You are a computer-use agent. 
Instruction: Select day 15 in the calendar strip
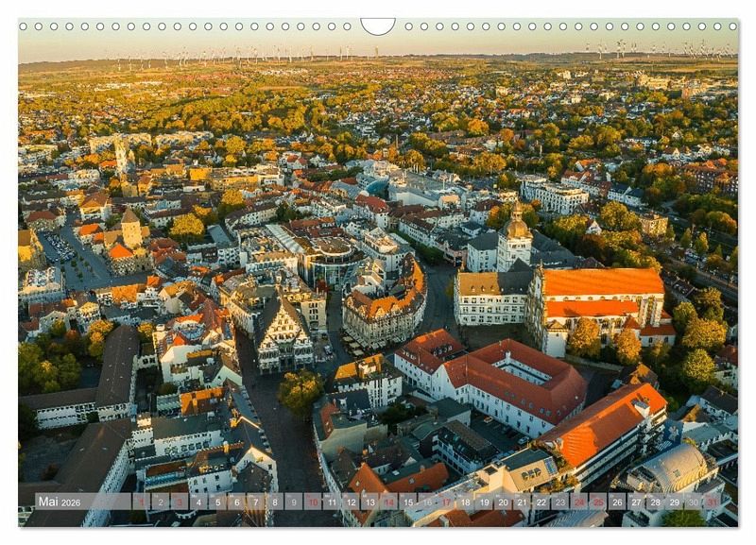pos(408,502)
